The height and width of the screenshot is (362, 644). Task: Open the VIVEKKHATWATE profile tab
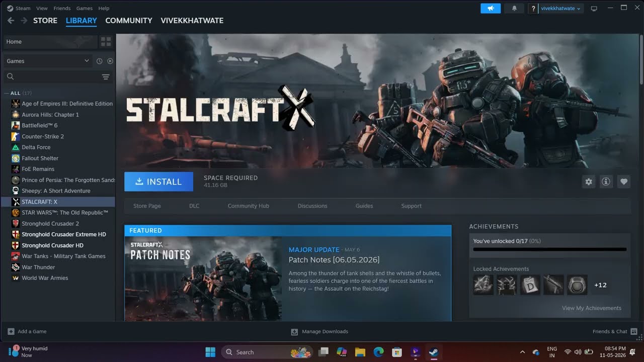pyautogui.click(x=192, y=21)
